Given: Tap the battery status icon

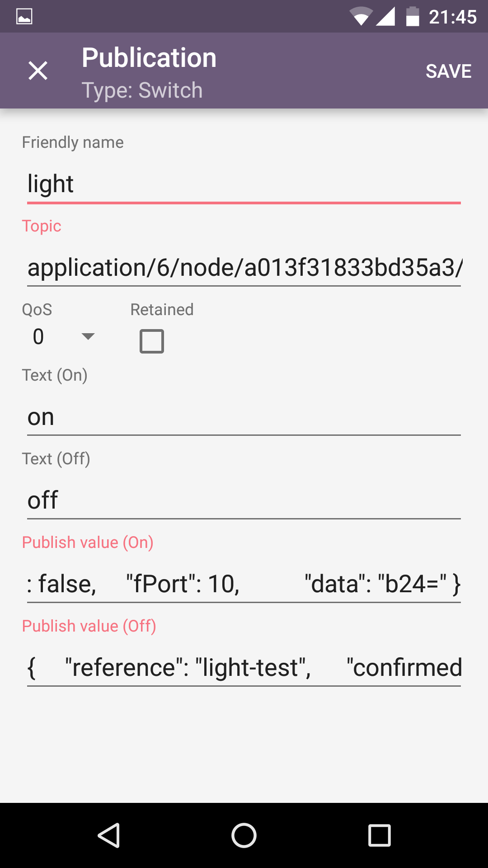Looking at the screenshot, I should (x=412, y=17).
